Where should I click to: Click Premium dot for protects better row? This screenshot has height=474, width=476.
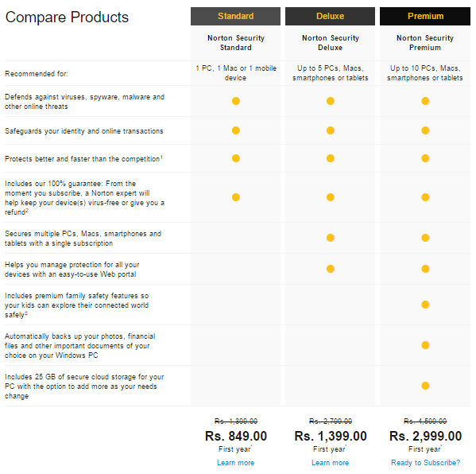425,158
